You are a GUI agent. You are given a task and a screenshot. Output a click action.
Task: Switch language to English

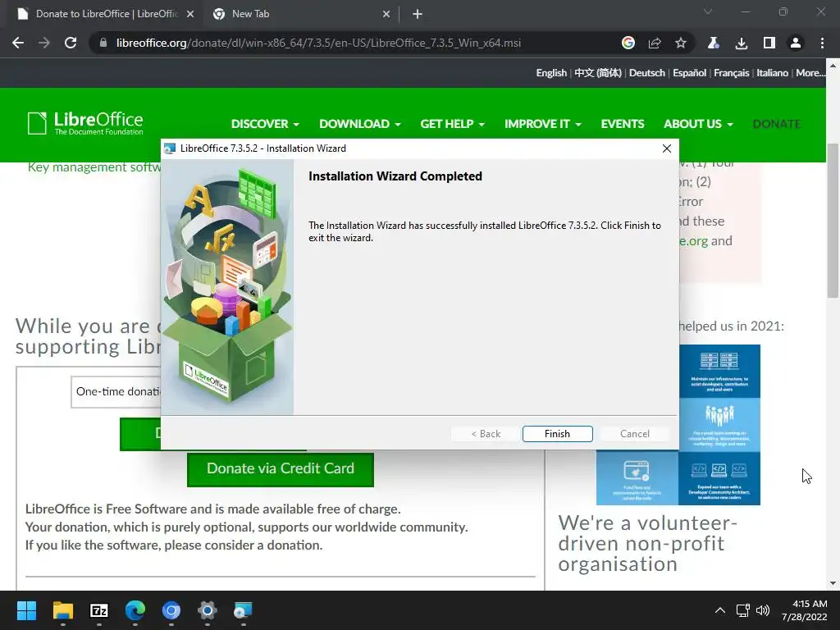[551, 73]
